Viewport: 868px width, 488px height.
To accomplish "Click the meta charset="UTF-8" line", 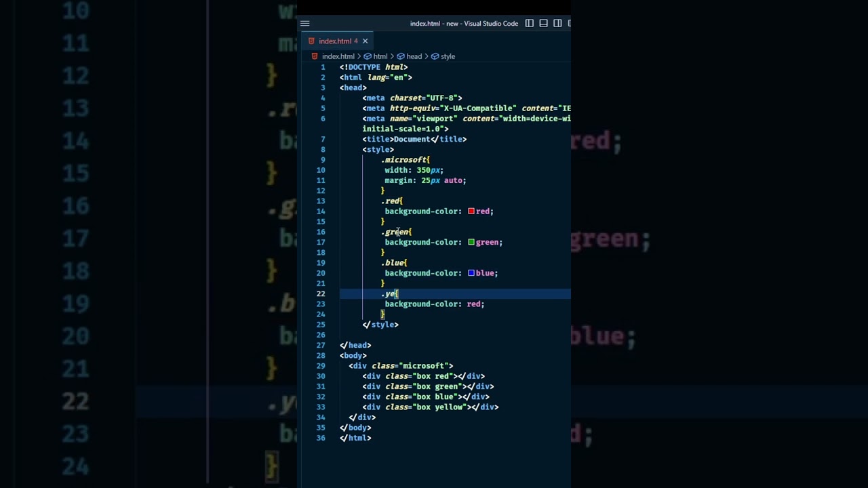I will [412, 98].
